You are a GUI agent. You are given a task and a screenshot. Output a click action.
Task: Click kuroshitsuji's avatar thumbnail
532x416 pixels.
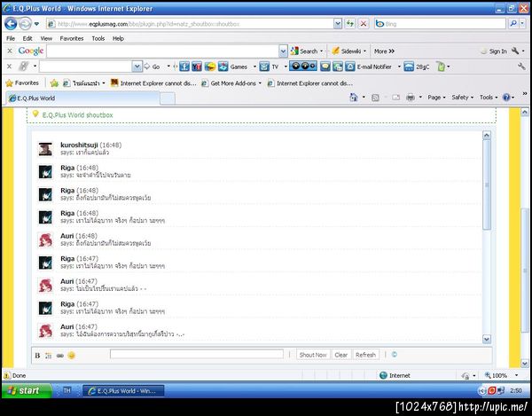coord(45,149)
